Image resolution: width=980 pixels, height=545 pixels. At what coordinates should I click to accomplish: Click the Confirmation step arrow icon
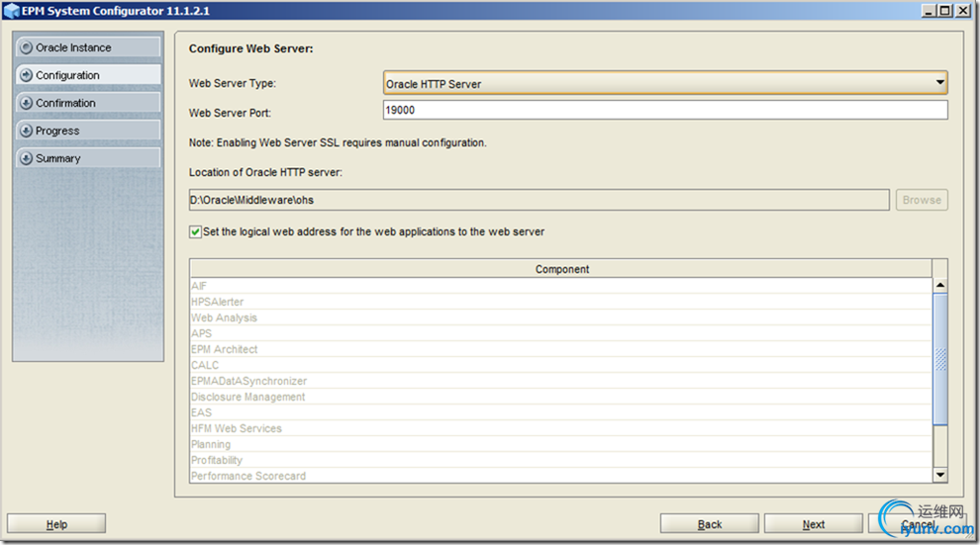27,103
